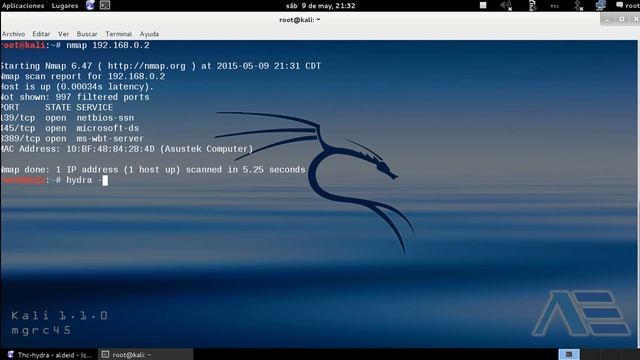Click the MAC Address 10:BF:48:84:28:4D line
This screenshot has width=640, height=360.
pos(127,149)
